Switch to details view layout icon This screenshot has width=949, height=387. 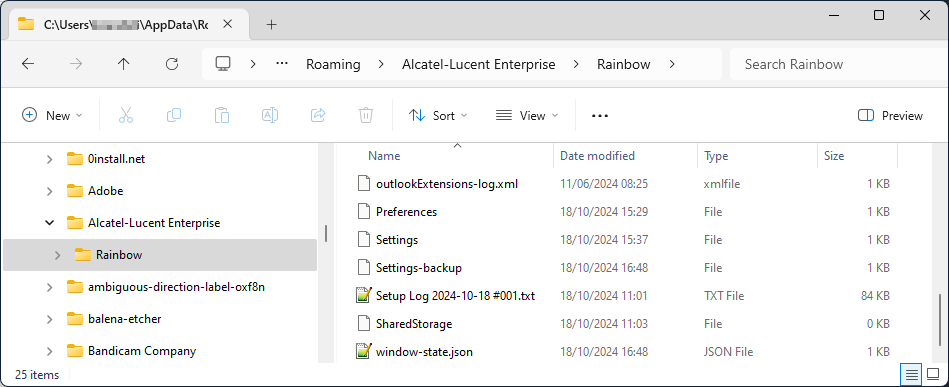(911, 375)
